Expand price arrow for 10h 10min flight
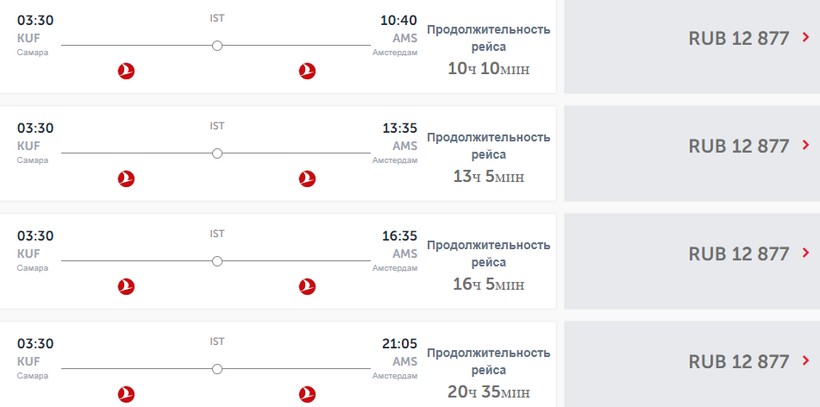This screenshot has height=407, width=820. point(806,38)
